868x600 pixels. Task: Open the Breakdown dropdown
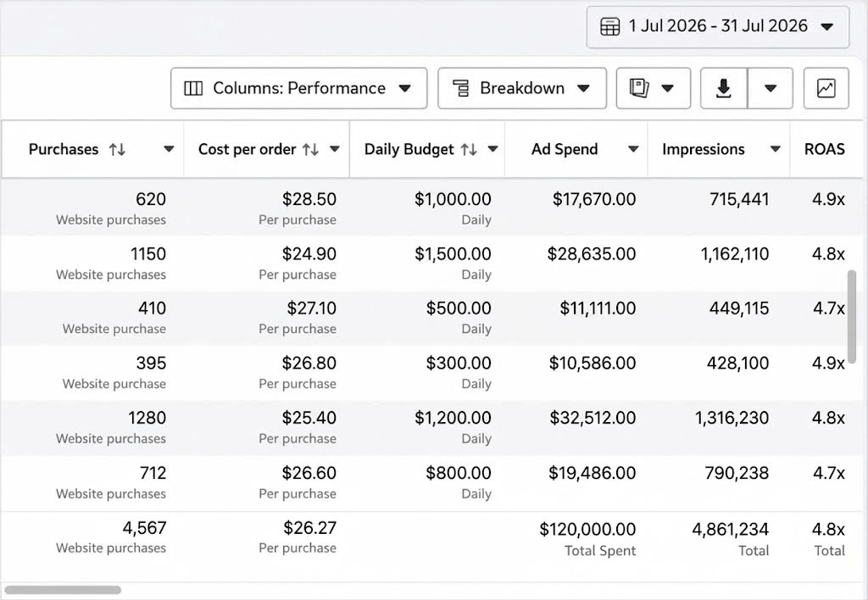pyautogui.click(x=522, y=88)
